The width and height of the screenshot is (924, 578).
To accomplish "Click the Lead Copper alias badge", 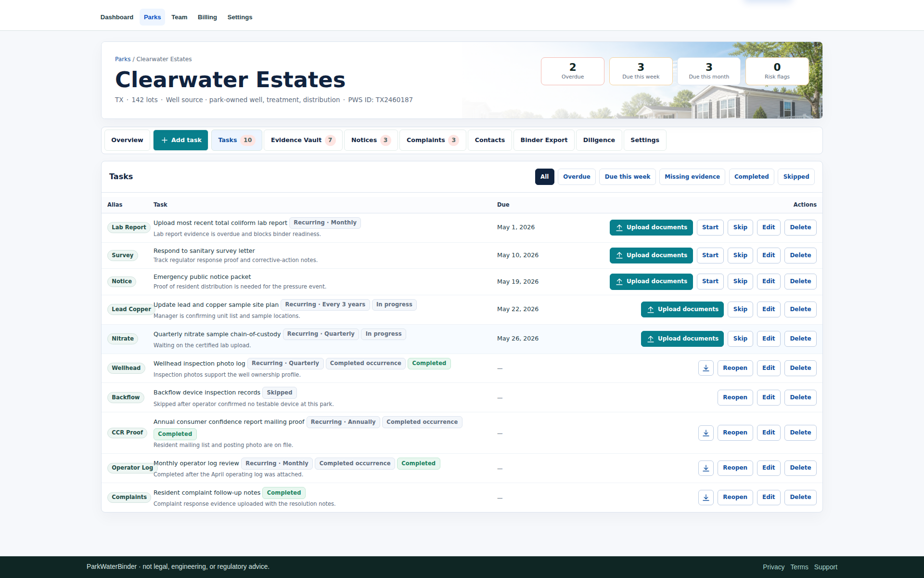I will pos(131,309).
